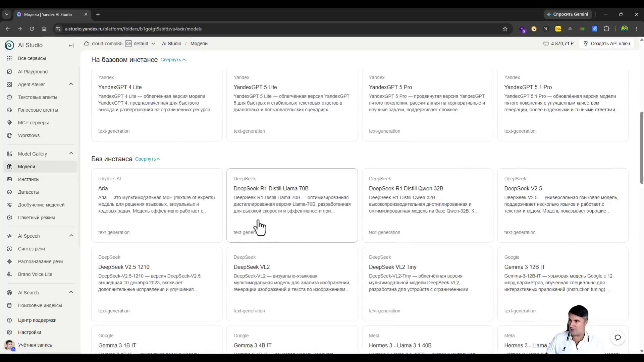Click the Синтез речи icon

(9, 249)
